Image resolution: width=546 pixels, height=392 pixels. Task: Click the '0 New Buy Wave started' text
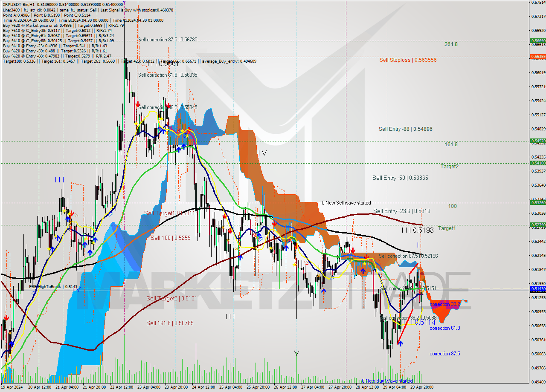pyautogui.click(x=387, y=381)
